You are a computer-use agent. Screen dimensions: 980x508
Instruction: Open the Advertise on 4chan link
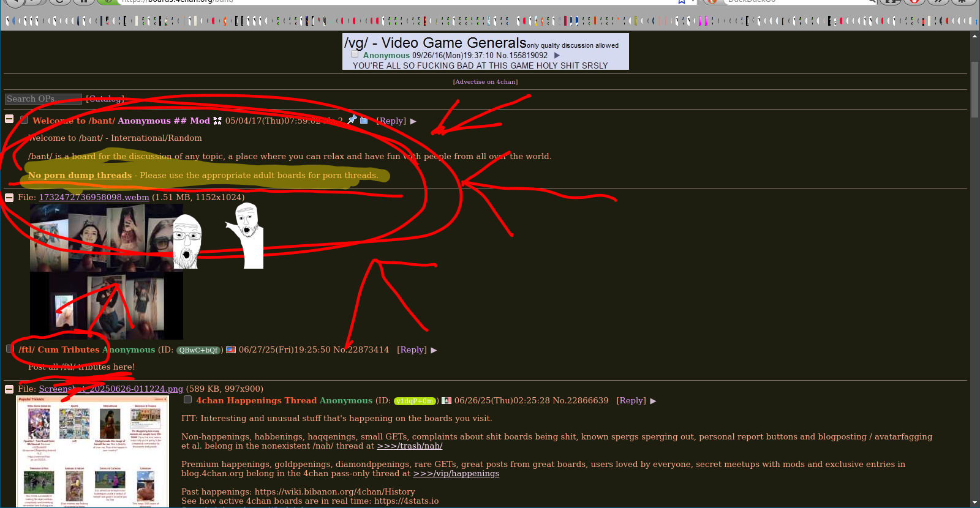[485, 82]
